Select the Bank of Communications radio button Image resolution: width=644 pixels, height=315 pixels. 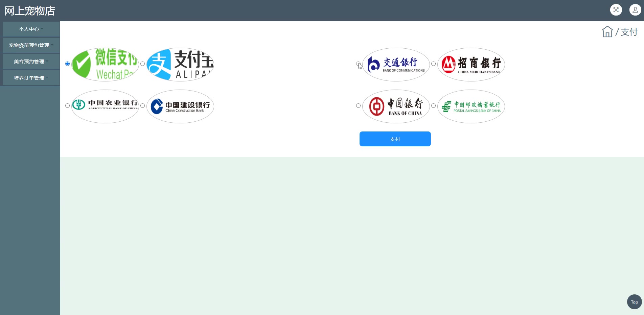tap(358, 64)
